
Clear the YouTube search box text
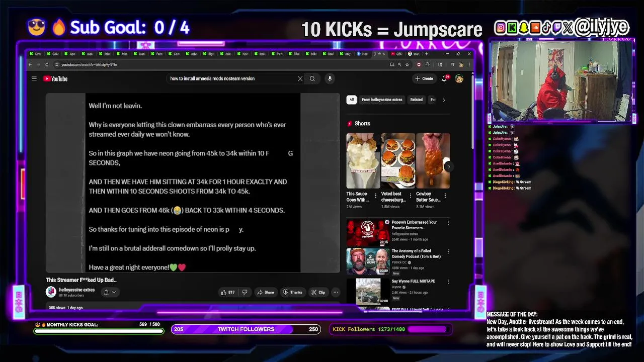point(300,78)
